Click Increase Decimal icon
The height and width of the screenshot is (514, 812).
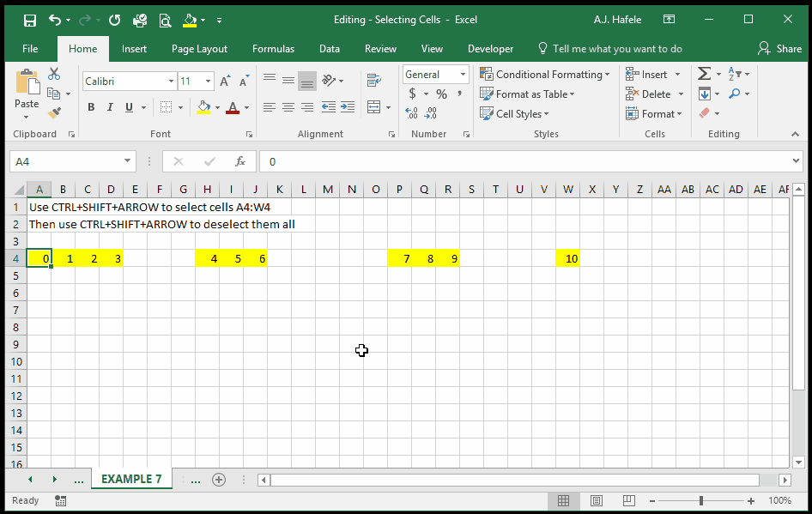(x=412, y=113)
